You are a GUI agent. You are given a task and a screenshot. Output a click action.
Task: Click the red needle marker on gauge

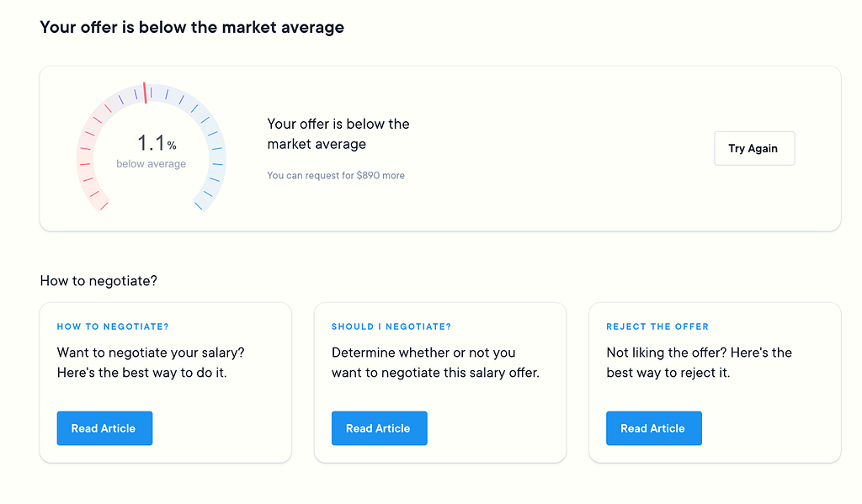(145, 93)
